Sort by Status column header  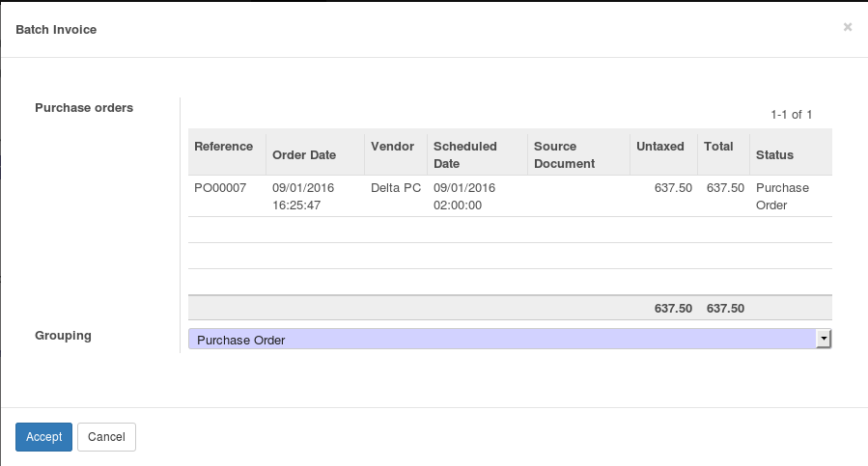pos(774,154)
